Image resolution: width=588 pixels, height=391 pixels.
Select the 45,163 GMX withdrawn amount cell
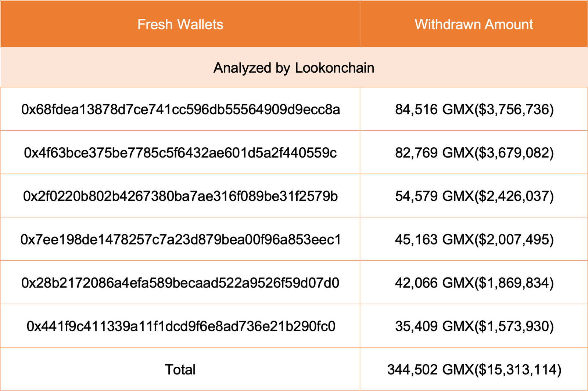[474, 240]
